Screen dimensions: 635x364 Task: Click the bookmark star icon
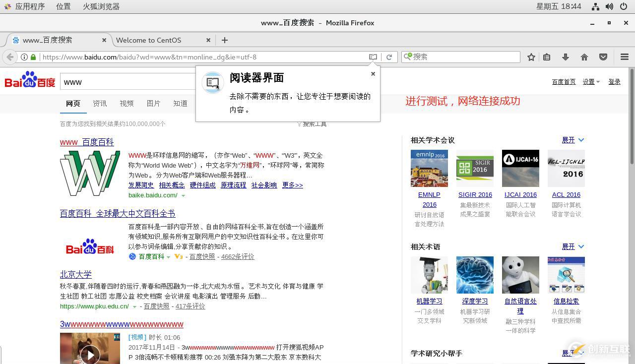tap(531, 57)
